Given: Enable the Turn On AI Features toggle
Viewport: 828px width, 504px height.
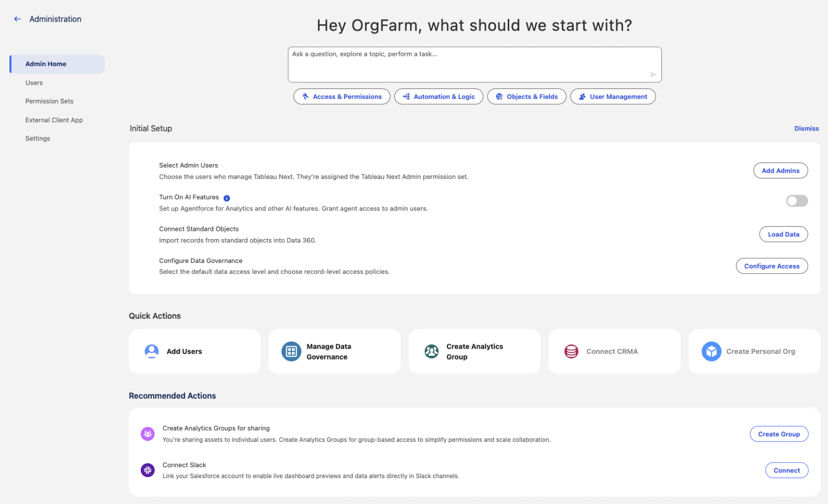Looking at the screenshot, I should 797,201.
